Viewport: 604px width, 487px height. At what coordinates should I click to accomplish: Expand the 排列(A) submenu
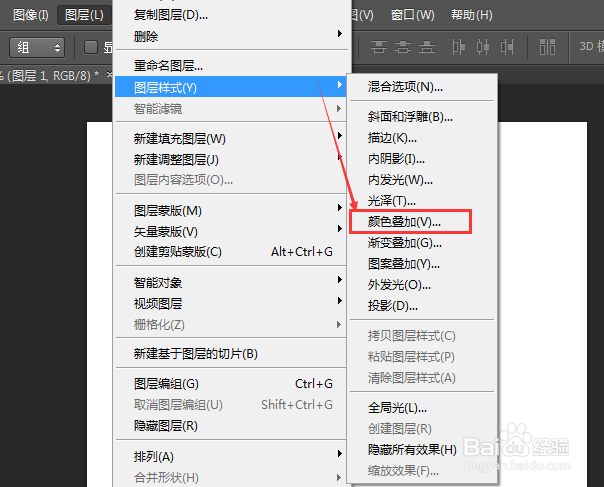click(231, 456)
